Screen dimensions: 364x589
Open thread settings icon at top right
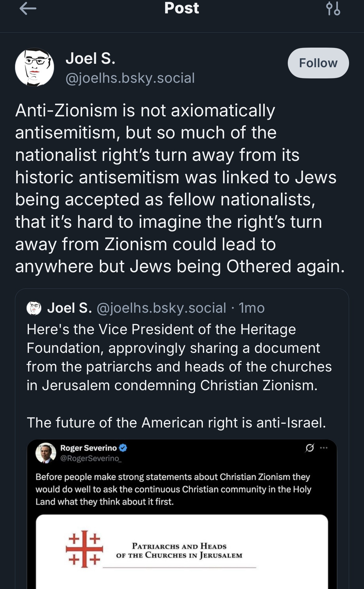click(x=333, y=9)
